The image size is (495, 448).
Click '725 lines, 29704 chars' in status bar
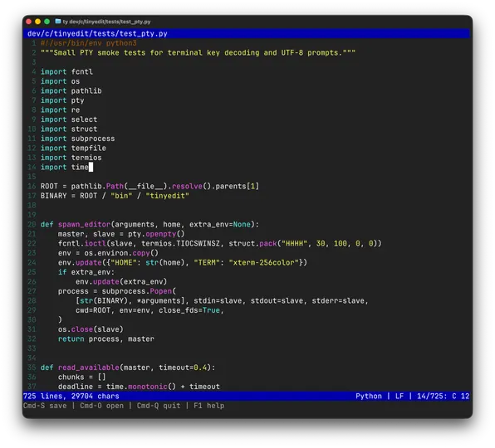click(x=71, y=397)
